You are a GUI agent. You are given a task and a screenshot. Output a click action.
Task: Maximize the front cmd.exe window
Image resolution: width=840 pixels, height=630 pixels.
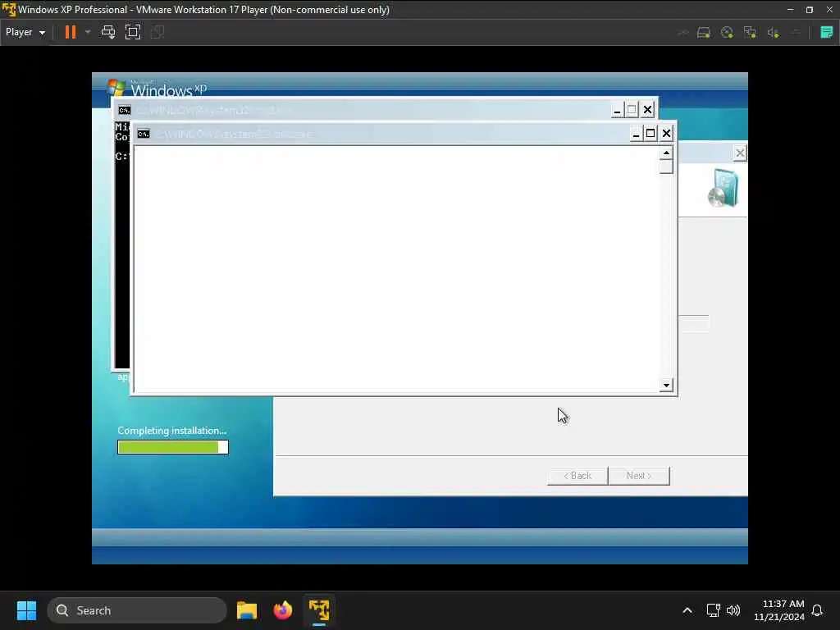tap(651, 134)
